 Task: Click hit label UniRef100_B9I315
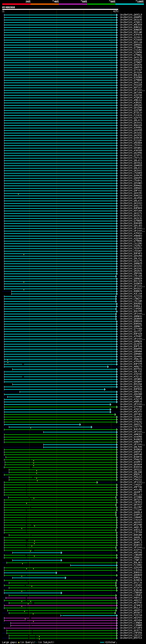click(x=131, y=281)
